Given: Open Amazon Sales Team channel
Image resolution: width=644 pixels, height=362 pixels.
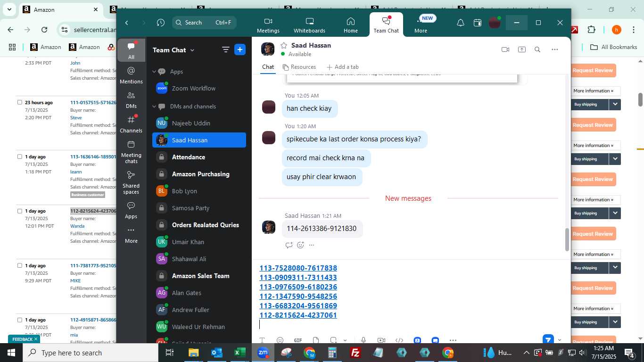Looking at the screenshot, I should pyautogui.click(x=199, y=276).
